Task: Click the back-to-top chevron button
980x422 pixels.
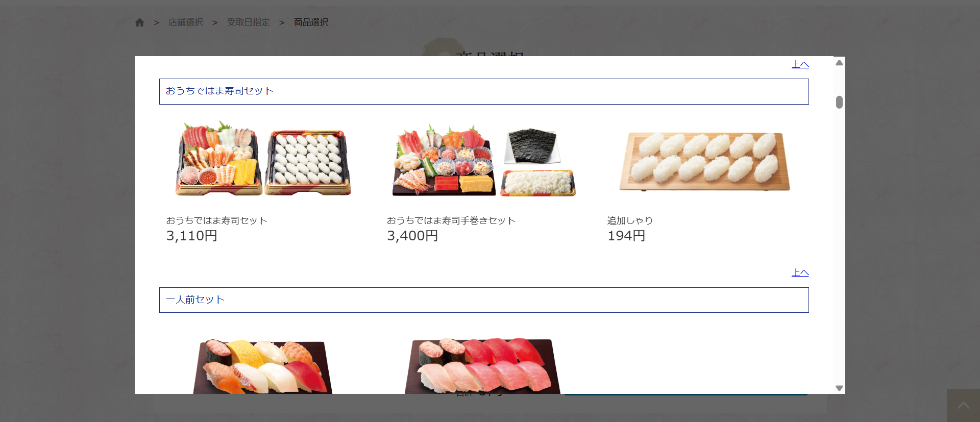Action: coord(963,406)
